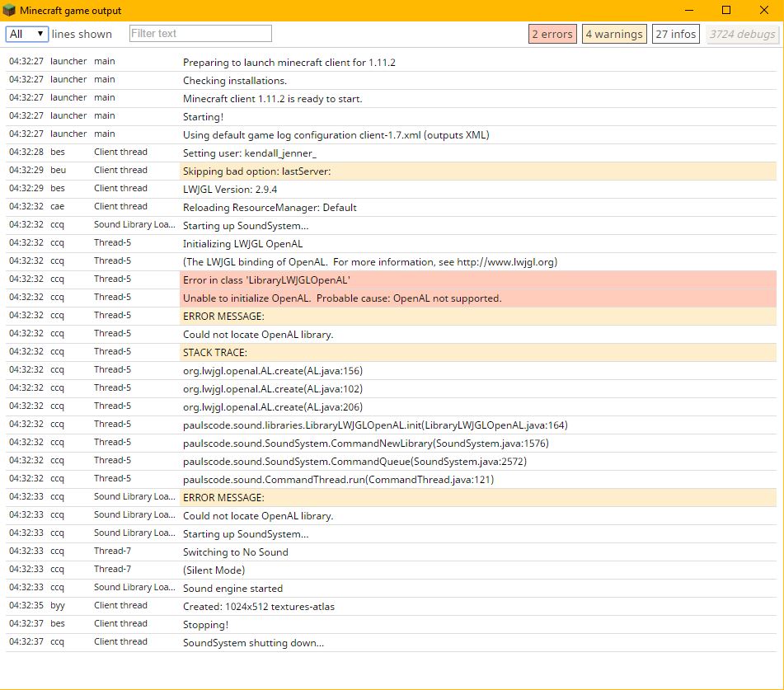Toggle the 4 warnings filter
The image size is (784, 690).
[613, 34]
